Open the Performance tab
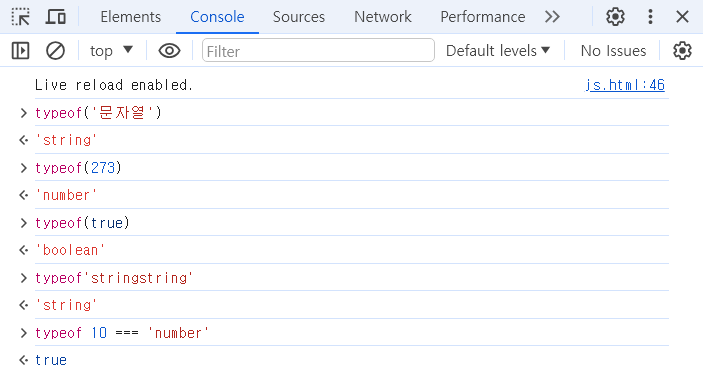 [x=483, y=17]
